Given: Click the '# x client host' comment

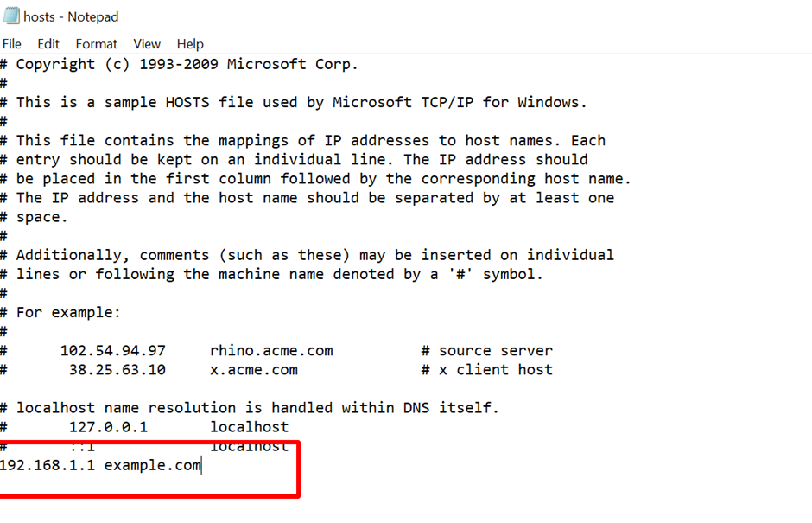Looking at the screenshot, I should [486, 369].
